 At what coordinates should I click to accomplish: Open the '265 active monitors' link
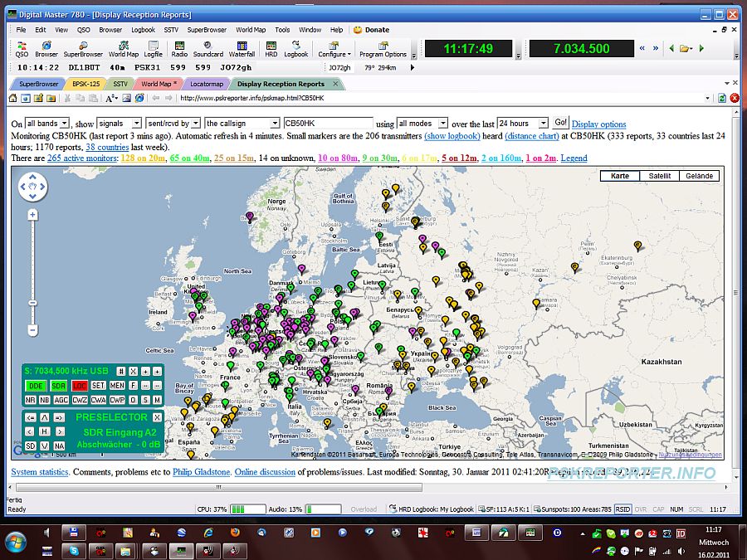coord(81,158)
